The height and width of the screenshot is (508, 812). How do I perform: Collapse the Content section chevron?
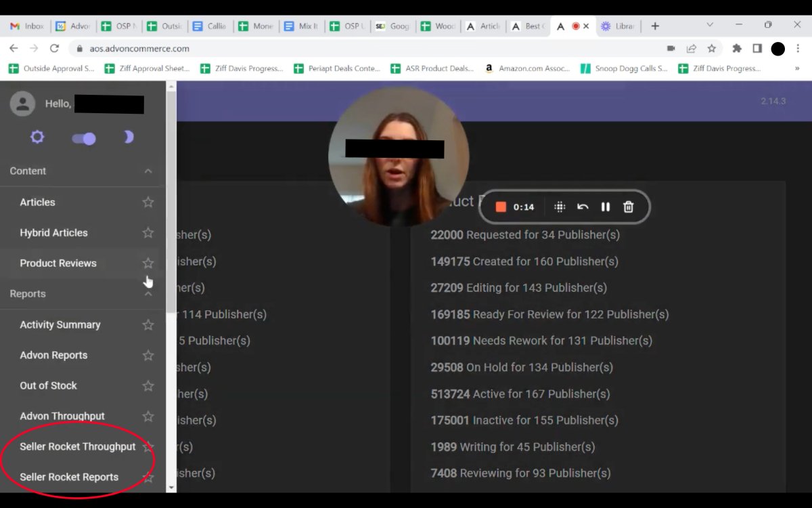[x=148, y=171]
